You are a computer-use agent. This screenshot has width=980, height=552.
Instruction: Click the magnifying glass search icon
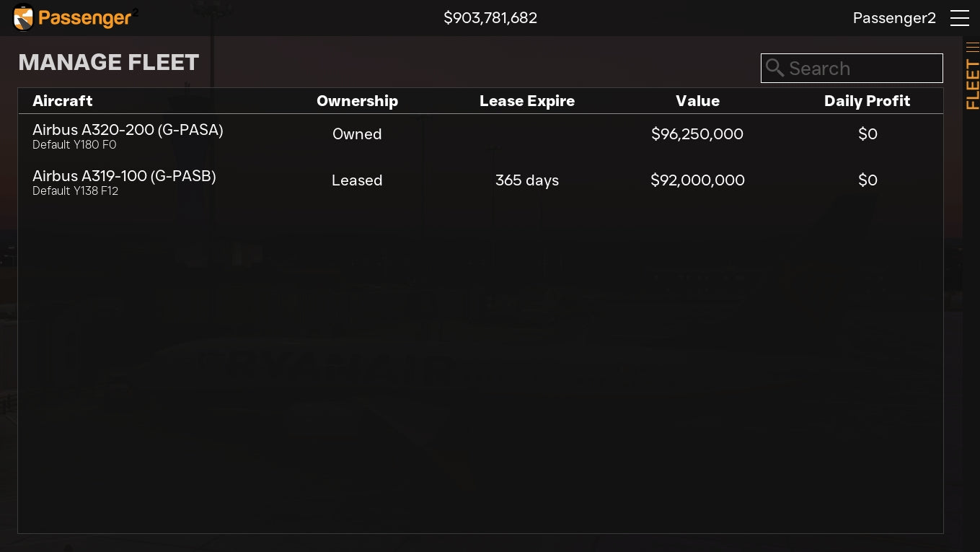coord(774,68)
